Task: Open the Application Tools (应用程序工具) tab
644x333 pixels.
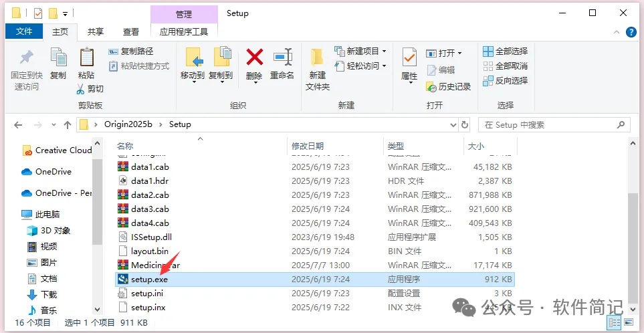Action: [184, 31]
